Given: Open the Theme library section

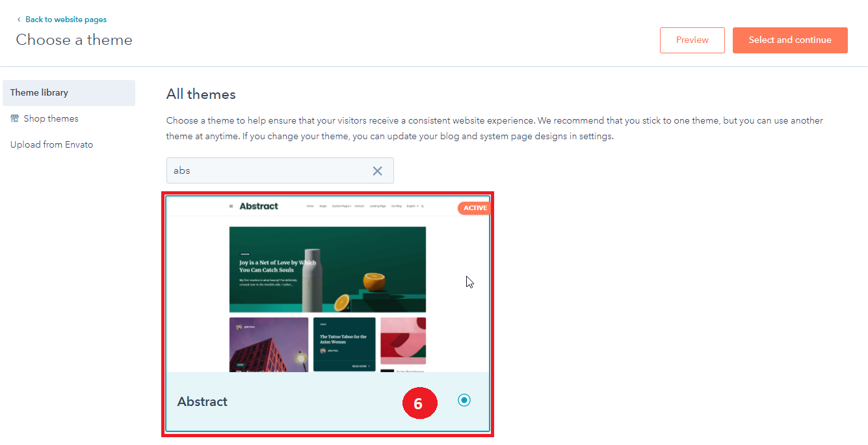Looking at the screenshot, I should (39, 92).
